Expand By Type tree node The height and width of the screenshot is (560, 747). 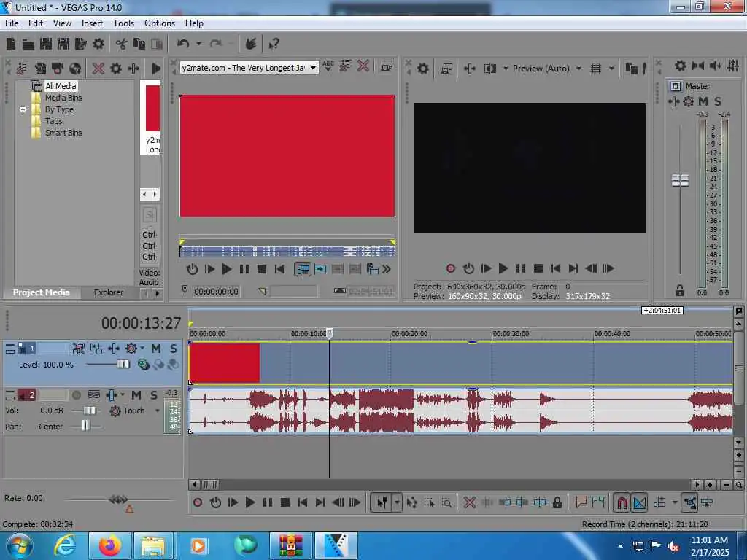click(x=23, y=109)
